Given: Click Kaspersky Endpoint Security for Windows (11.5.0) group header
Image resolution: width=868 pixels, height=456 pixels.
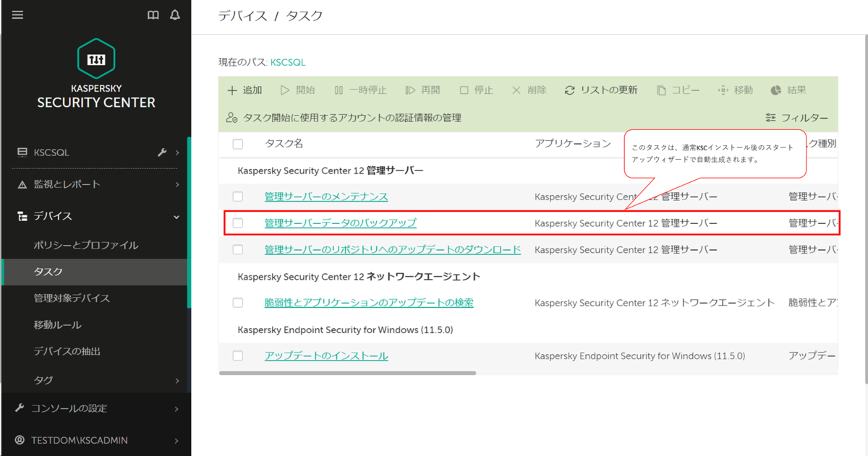Looking at the screenshot, I should click(x=345, y=330).
